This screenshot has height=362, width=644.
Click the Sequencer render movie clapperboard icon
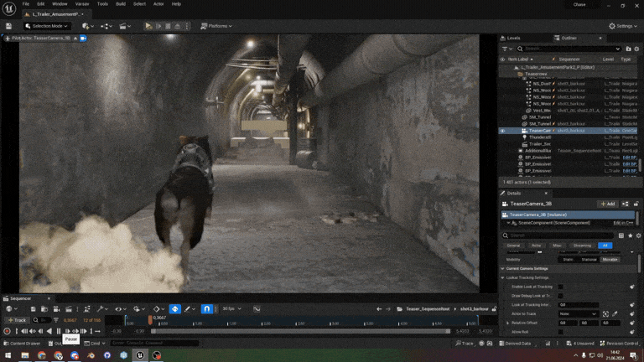tap(69, 308)
